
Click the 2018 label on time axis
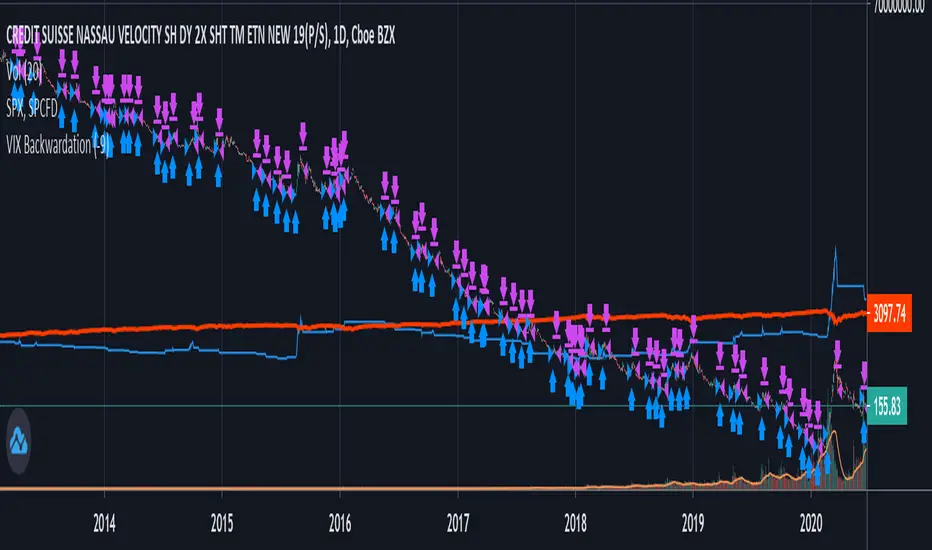click(x=575, y=523)
